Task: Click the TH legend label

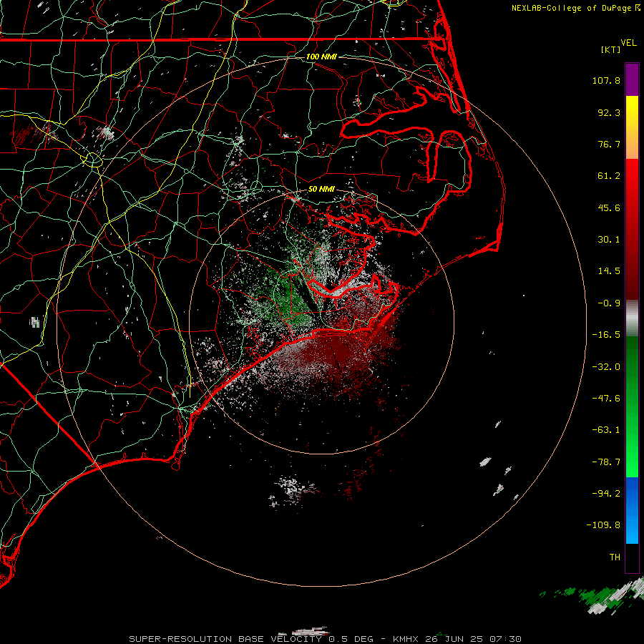Action: (615, 557)
